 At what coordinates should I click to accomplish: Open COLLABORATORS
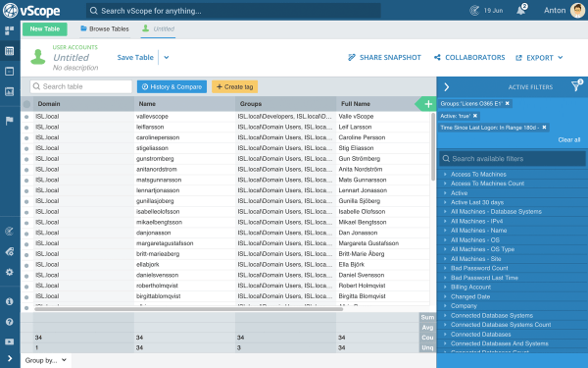coord(469,58)
